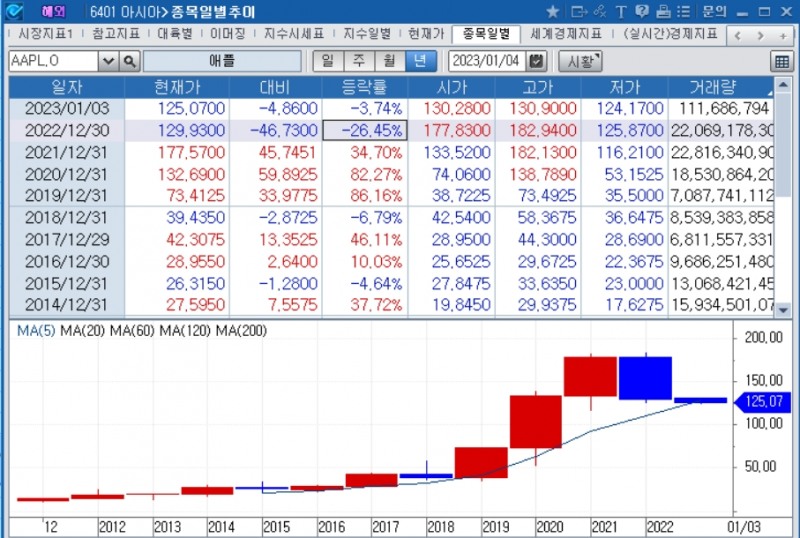Screen dimensions: 800x538
Task: Switch to the 시장지표1 tab
Action: (46, 34)
